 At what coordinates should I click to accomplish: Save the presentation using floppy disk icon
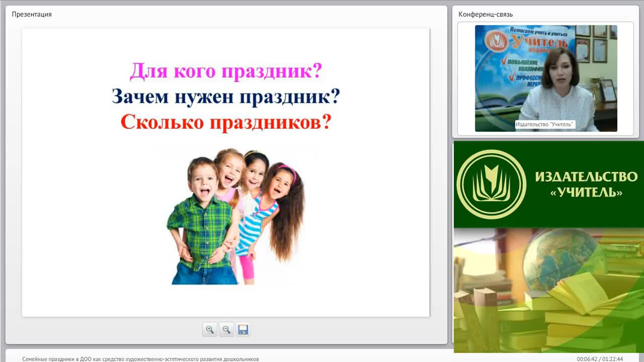[243, 330]
